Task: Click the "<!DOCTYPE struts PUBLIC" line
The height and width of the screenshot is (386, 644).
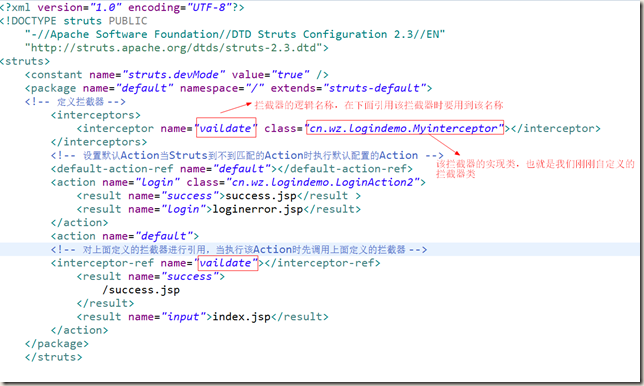Action: tap(74, 21)
